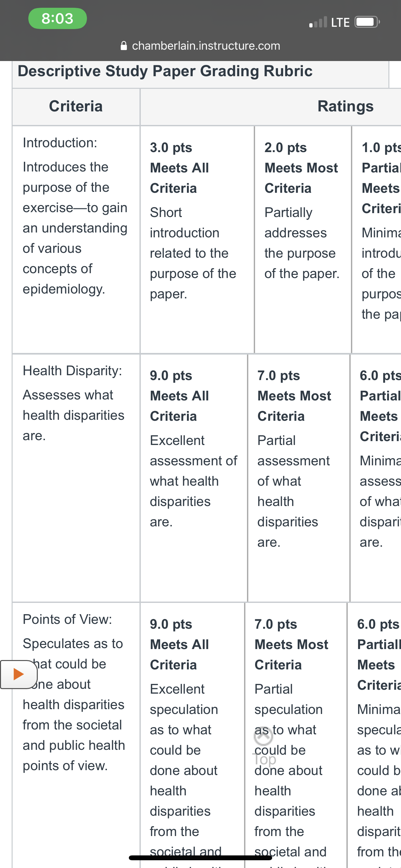Select the Descriptive Study Paper Grading Rubric title
The width and height of the screenshot is (401, 868).
pos(165,71)
